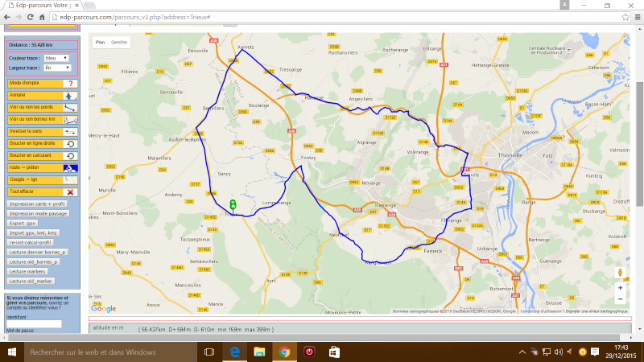Toggle the Voir ou non les points icon
The height and width of the screenshot is (362, 644).
point(70,108)
